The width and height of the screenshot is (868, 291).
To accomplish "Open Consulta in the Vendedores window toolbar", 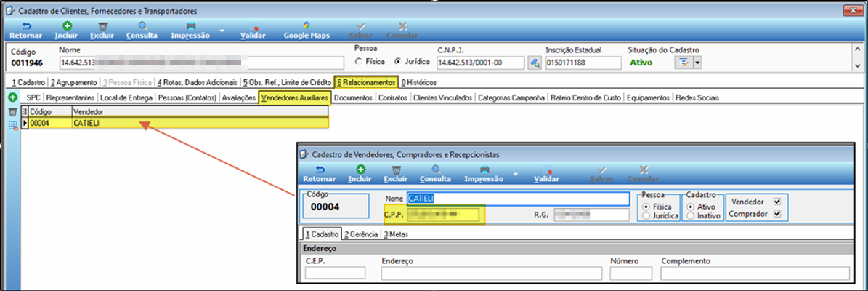I will 435,174.
